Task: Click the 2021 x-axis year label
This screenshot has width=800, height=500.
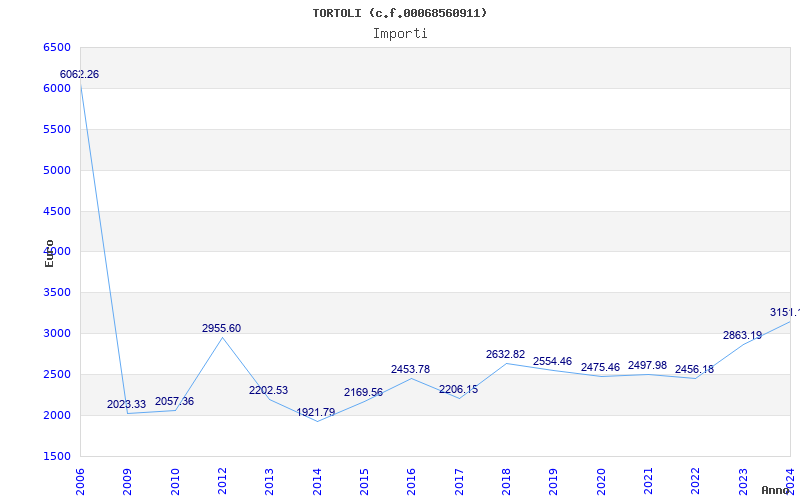Action: [648, 482]
